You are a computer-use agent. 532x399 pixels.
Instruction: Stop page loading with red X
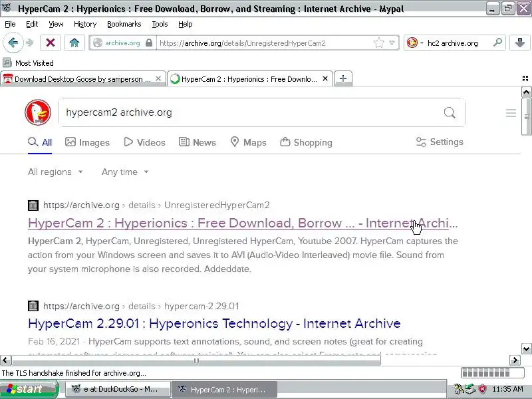coord(51,43)
